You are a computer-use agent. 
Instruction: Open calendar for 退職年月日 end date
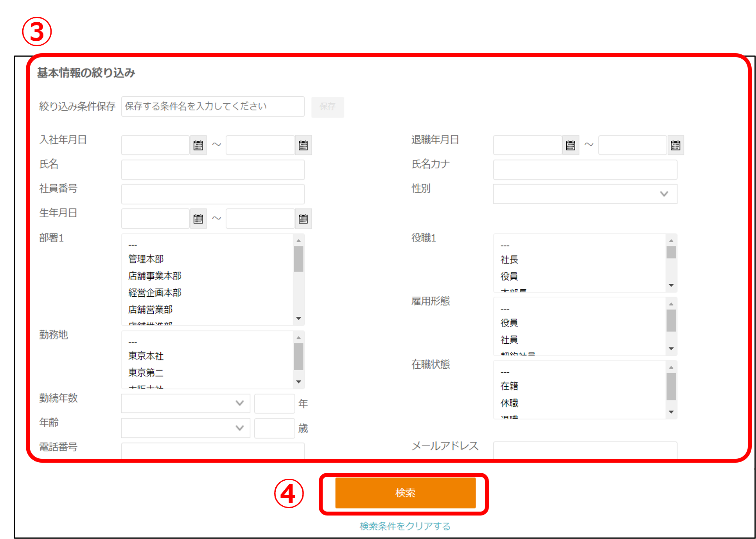(675, 145)
